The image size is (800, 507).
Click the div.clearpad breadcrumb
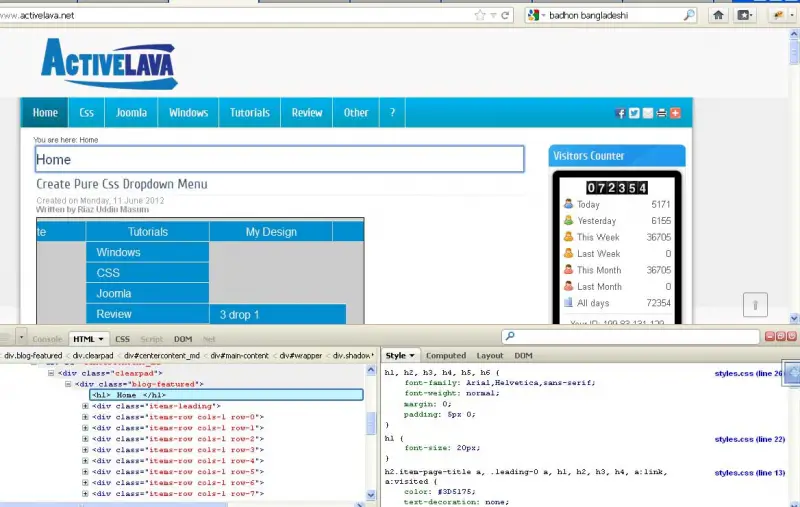(92, 356)
